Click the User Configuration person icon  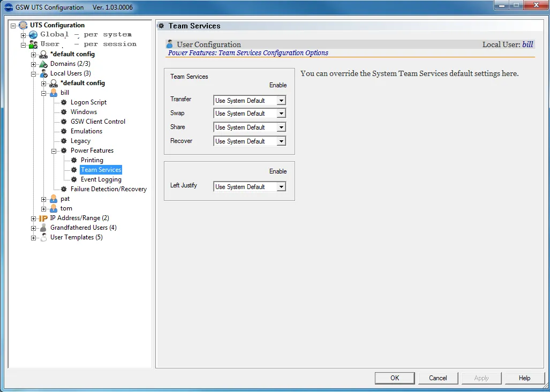click(170, 44)
